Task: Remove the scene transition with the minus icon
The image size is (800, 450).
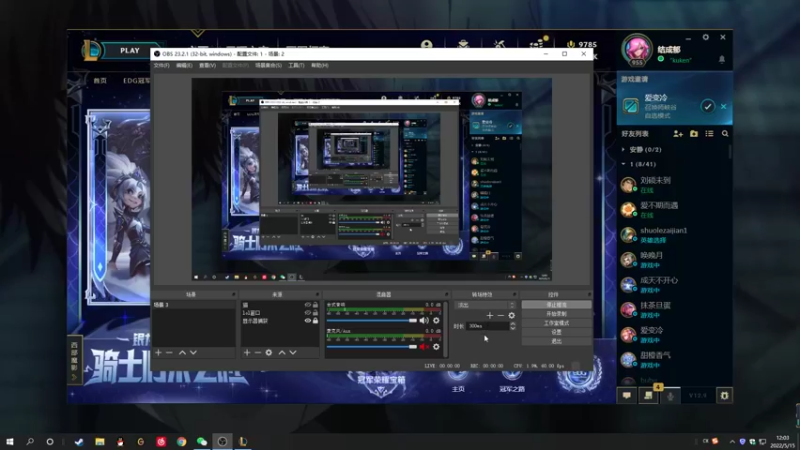Action: click(501, 316)
